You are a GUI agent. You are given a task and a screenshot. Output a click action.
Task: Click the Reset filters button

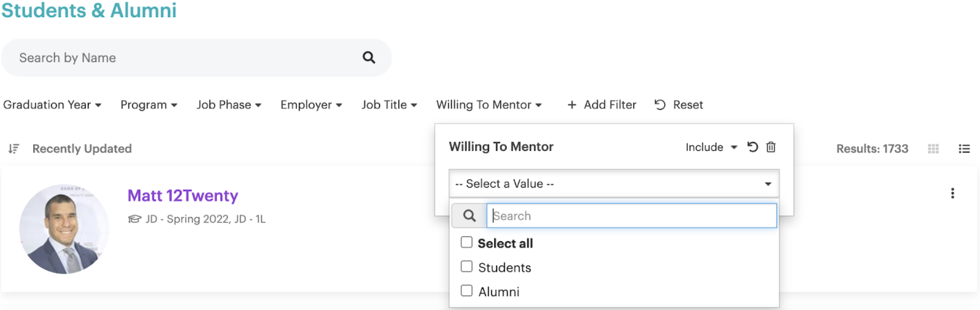click(679, 105)
